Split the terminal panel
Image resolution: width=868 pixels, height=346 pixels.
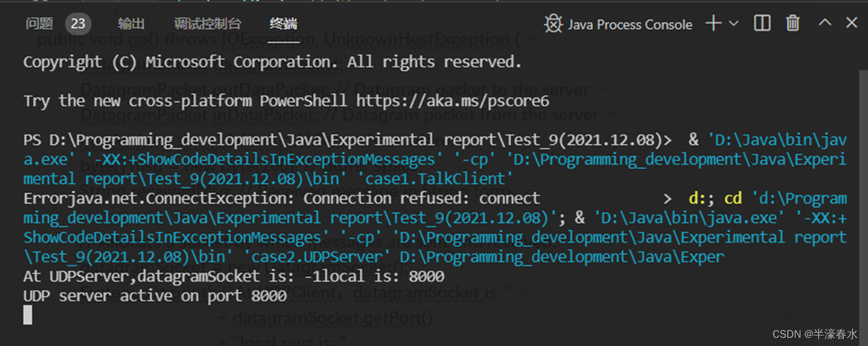[x=762, y=24]
